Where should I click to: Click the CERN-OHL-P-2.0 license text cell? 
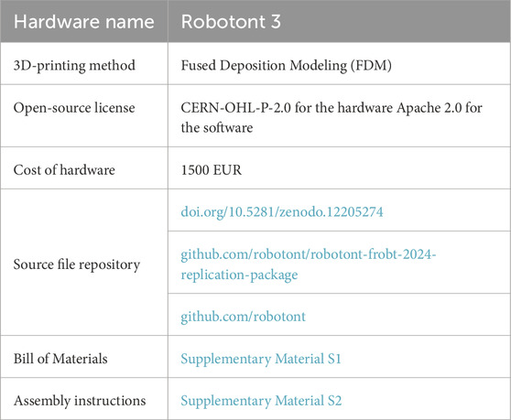pos(332,117)
